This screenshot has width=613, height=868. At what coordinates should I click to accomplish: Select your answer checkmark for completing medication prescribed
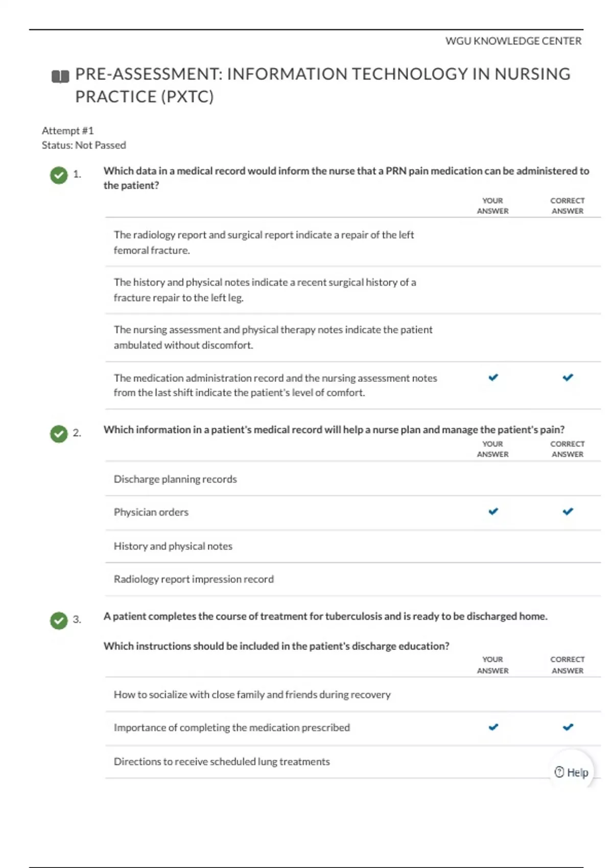(493, 727)
